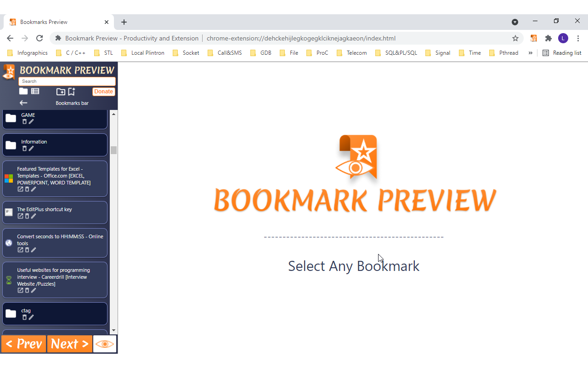Open the Chrome three-dot menu

(x=578, y=38)
